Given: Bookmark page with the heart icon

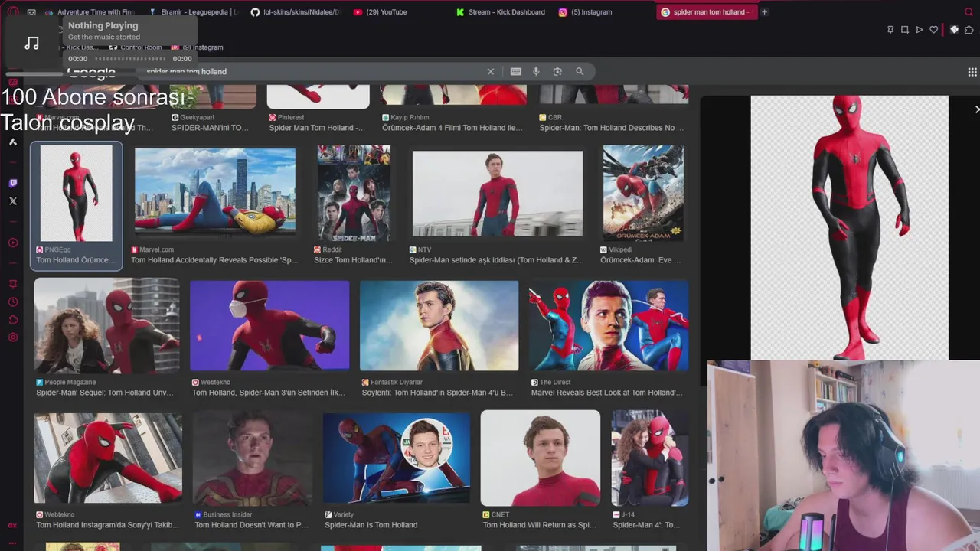Looking at the screenshot, I should click(934, 30).
